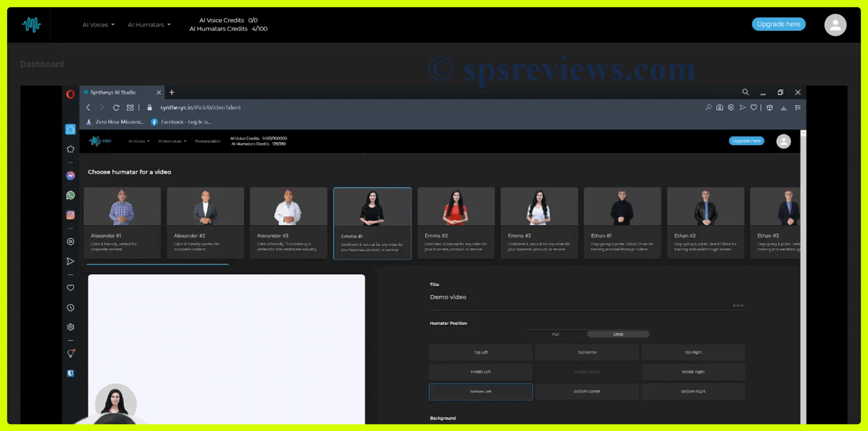Click the outer blue Upgrade here button
The width and height of the screenshot is (868, 431).
point(778,24)
